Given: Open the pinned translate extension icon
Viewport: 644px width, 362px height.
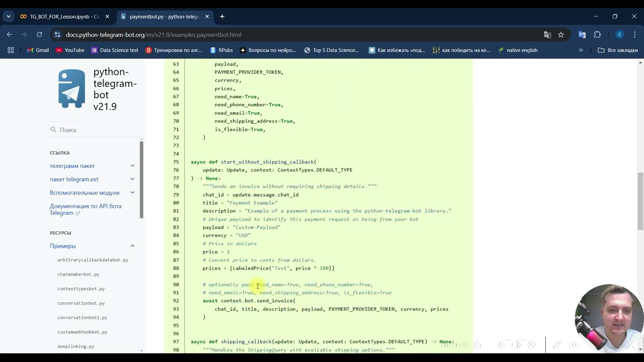Looking at the screenshot, I should tap(582, 35).
